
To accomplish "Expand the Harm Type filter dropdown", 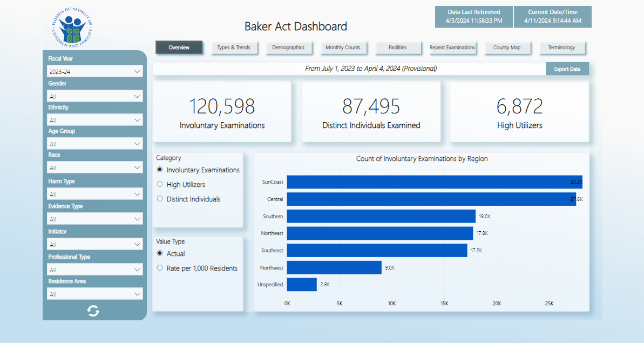I will [x=95, y=194].
